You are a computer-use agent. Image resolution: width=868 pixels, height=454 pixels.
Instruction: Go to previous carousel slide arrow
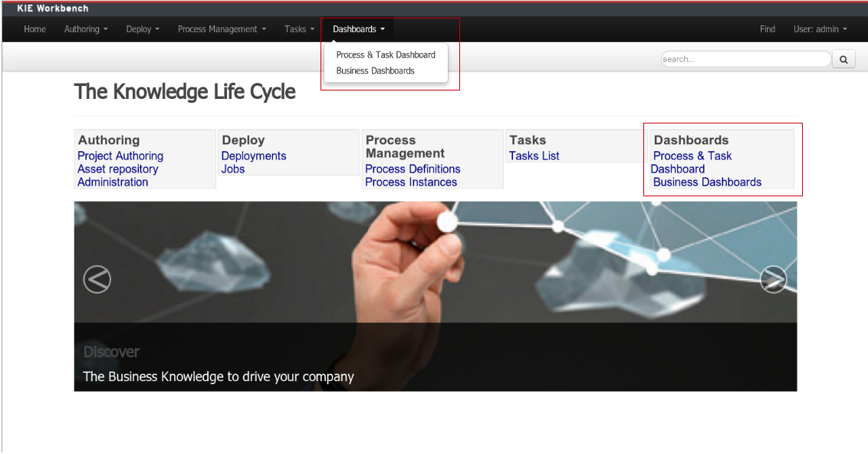pyautogui.click(x=97, y=279)
